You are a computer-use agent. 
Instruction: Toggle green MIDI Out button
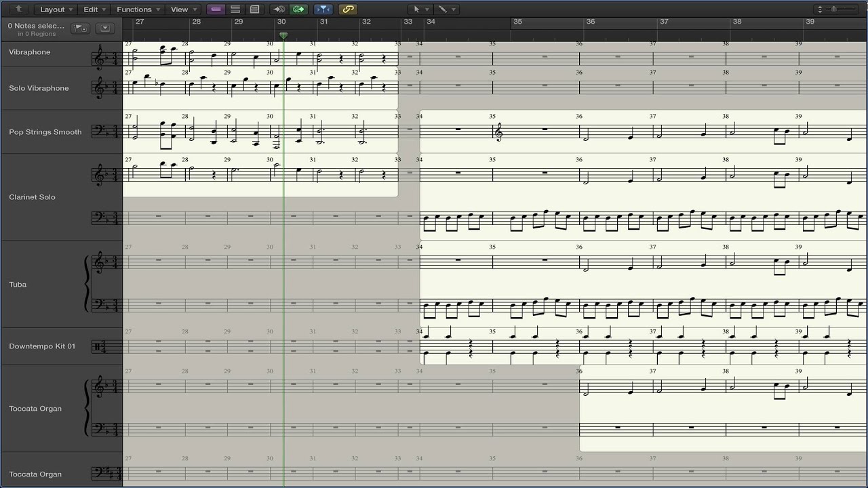click(x=298, y=9)
